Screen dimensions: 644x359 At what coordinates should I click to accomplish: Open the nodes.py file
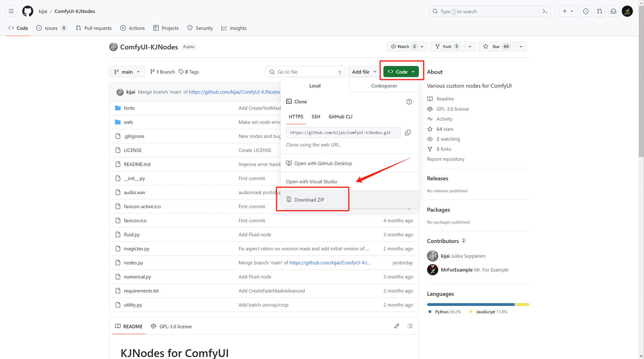(x=134, y=263)
